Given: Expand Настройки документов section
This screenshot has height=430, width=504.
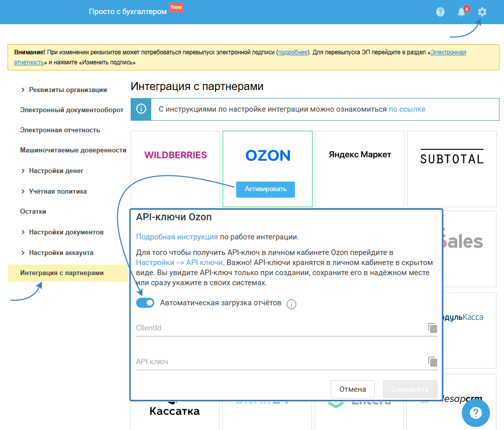Looking at the screenshot, I should point(62,232).
